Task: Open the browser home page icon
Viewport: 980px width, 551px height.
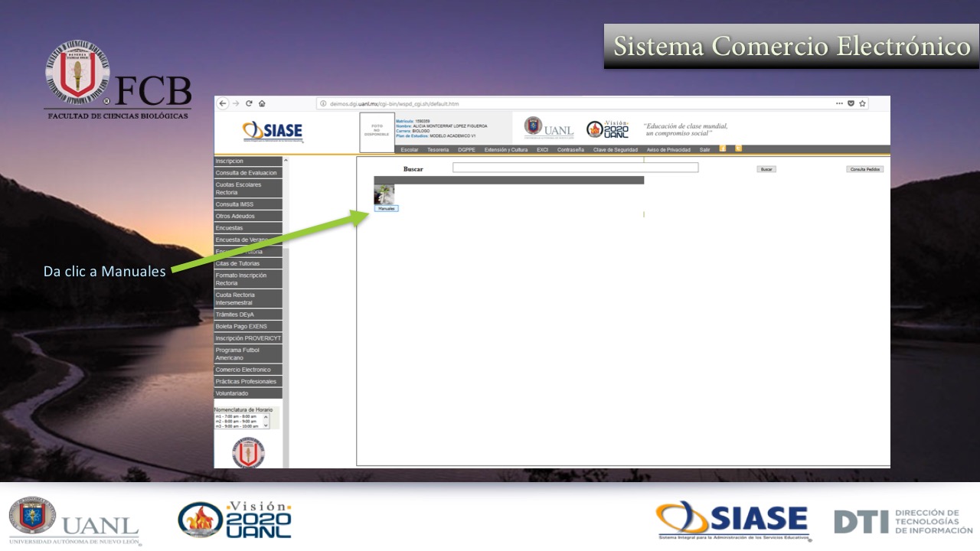Action: [262, 103]
